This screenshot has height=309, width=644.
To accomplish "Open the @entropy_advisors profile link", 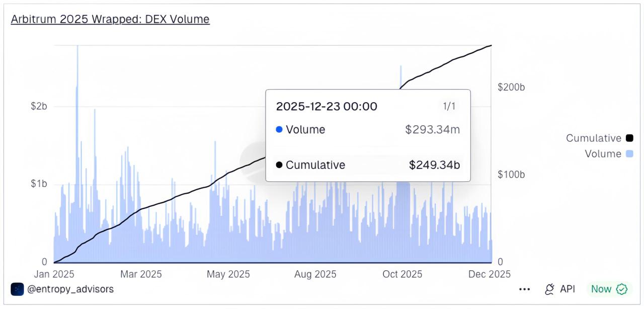I will point(70,289).
